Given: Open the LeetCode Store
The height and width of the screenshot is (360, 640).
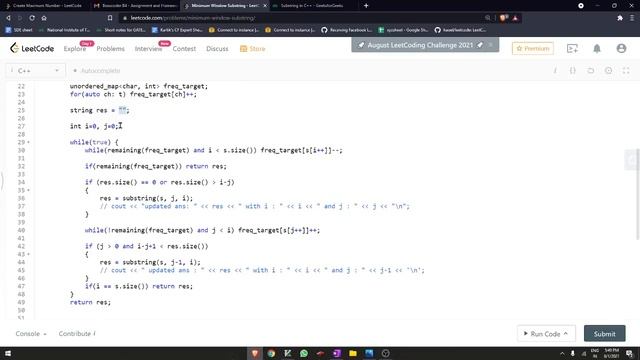Looking at the screenshot, I should click(x=253, y=49).
